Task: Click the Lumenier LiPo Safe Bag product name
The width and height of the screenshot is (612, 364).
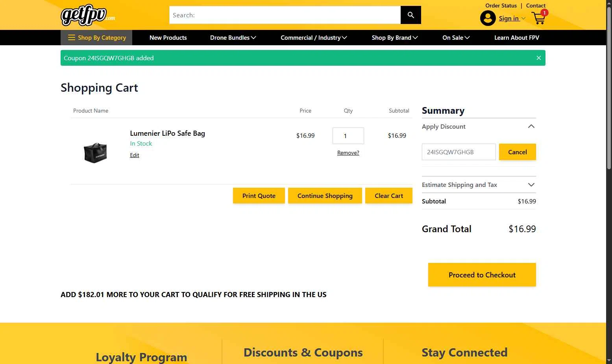Action: tap(167, 133)
